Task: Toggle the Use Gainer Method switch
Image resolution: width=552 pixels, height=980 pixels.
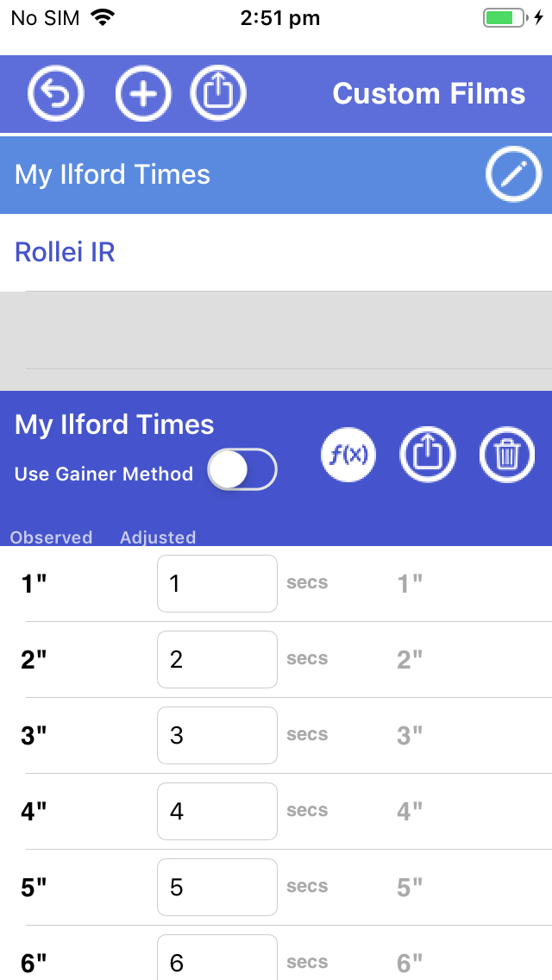Action: (242, 471)
